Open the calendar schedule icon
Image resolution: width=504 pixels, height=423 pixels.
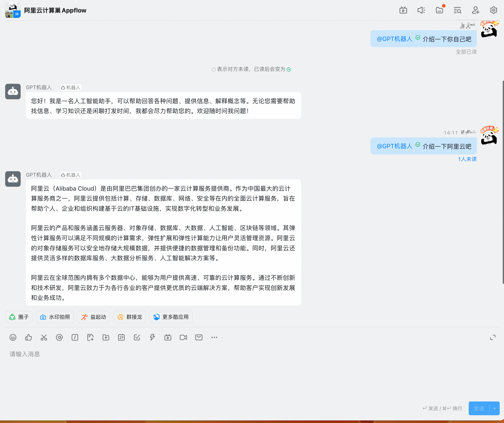tap(121, 337)
